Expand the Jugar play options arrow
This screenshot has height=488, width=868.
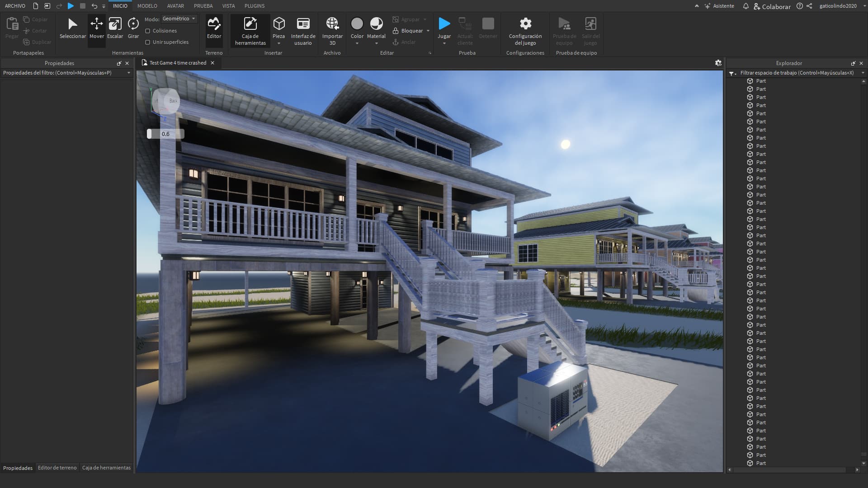[444, 43]
